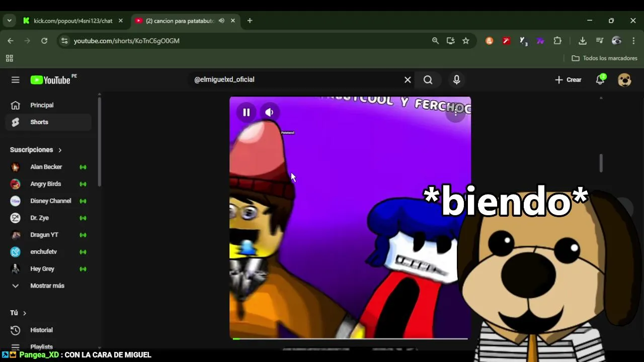Open the extensions puzzle menu
The image size is (644, 362).
tap(557, 41)
